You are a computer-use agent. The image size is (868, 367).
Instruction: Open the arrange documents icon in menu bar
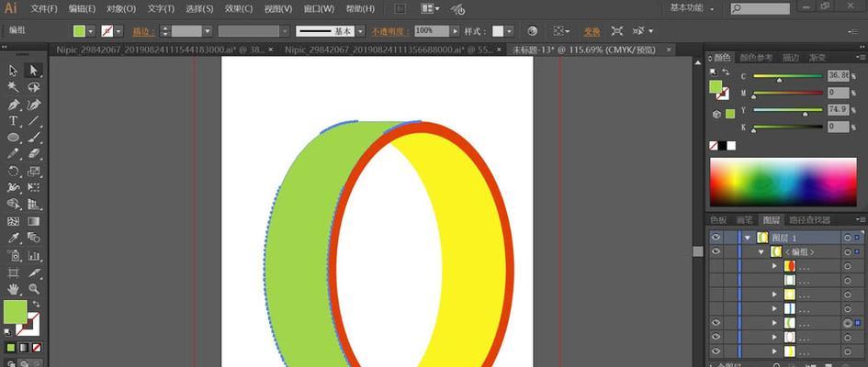(430, 9)
